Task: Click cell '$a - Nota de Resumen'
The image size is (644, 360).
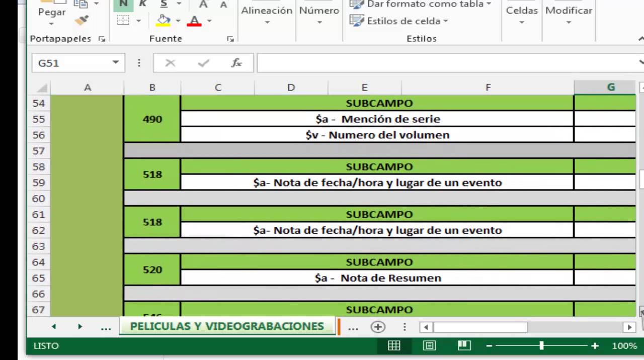Action: click(x=377, y=278)
